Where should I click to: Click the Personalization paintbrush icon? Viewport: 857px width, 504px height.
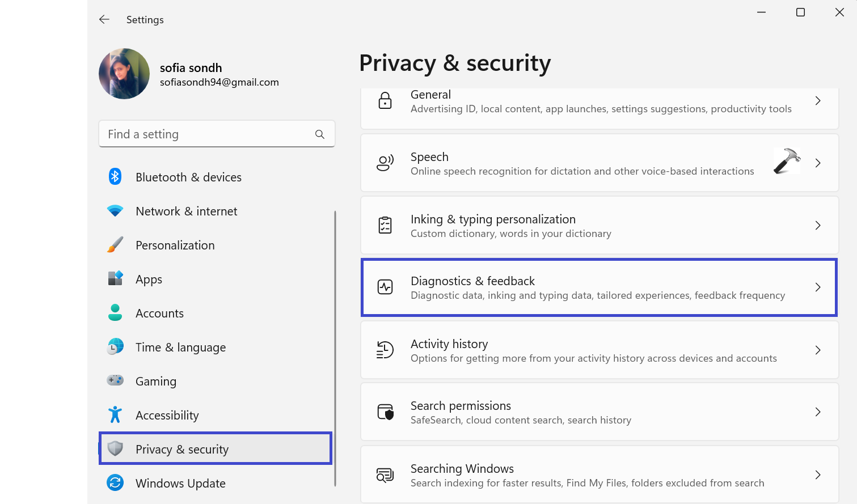coord(115,245)
